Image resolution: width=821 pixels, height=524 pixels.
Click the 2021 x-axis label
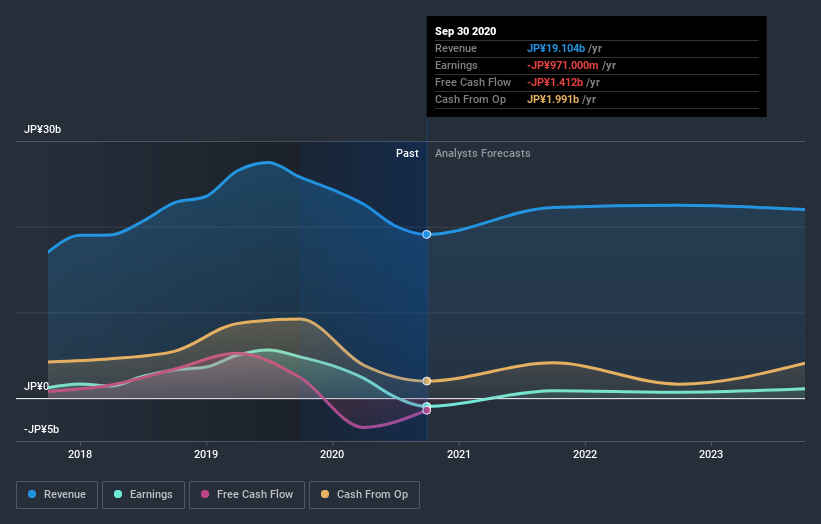click(459, 454)
